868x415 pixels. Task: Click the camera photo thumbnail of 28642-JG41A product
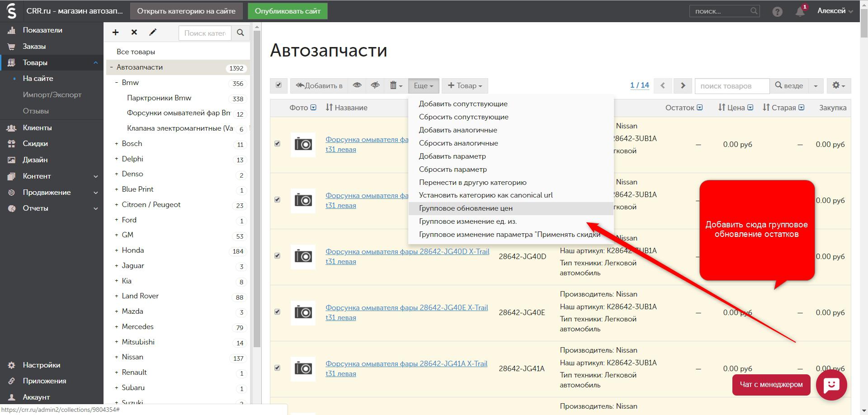pyautogui.click(x=303, y=368)
